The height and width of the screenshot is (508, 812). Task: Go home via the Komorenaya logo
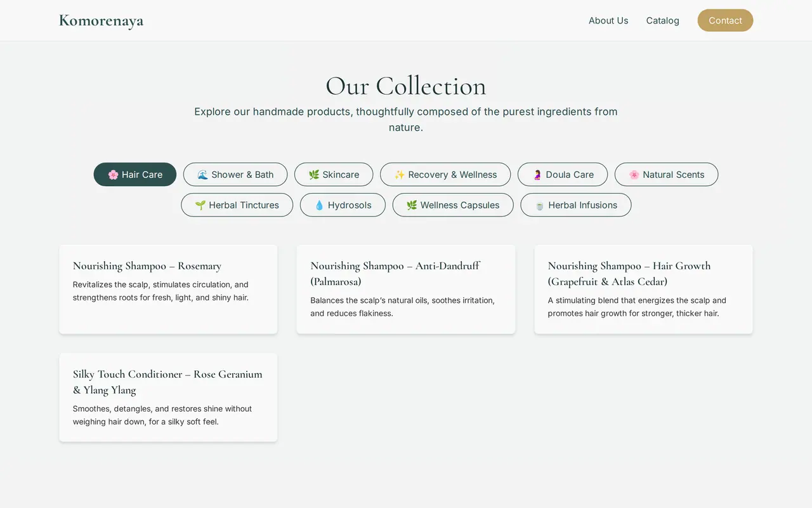(x=101, y=20)
